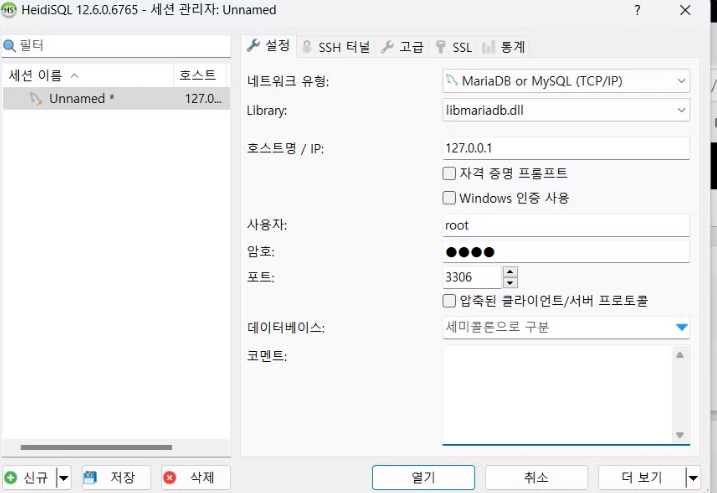
Task: Click the 암호 password field
Action: [x=566, y=252]
